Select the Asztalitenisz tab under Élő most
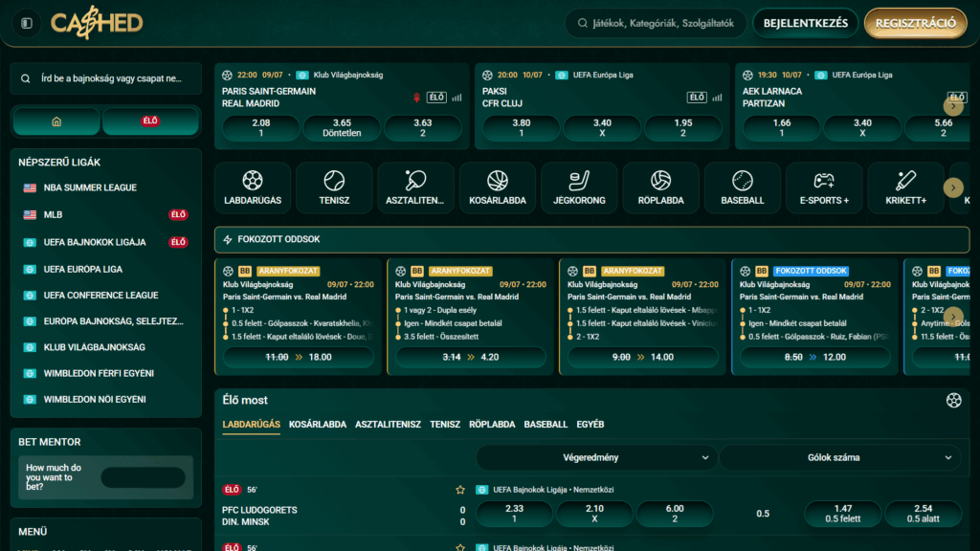Image resolution: width=980 pixels, height=551 pixels. click(x=389, y=425)
